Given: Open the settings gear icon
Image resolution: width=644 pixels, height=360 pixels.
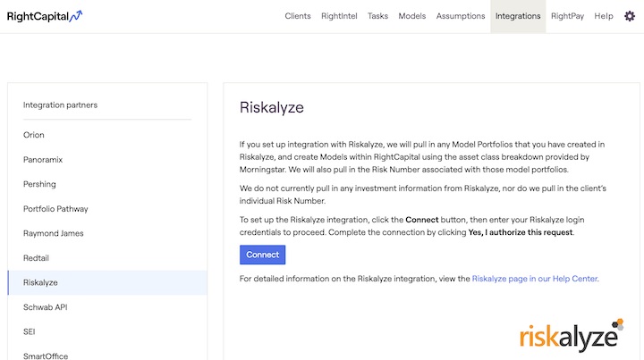Looking at the screenshot, I should (630, 16).
